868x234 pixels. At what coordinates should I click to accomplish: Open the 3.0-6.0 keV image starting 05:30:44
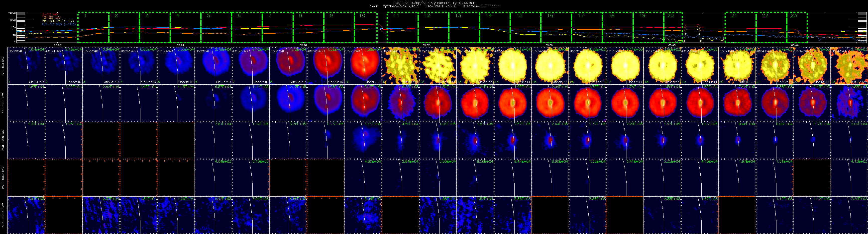coord(400,65)
